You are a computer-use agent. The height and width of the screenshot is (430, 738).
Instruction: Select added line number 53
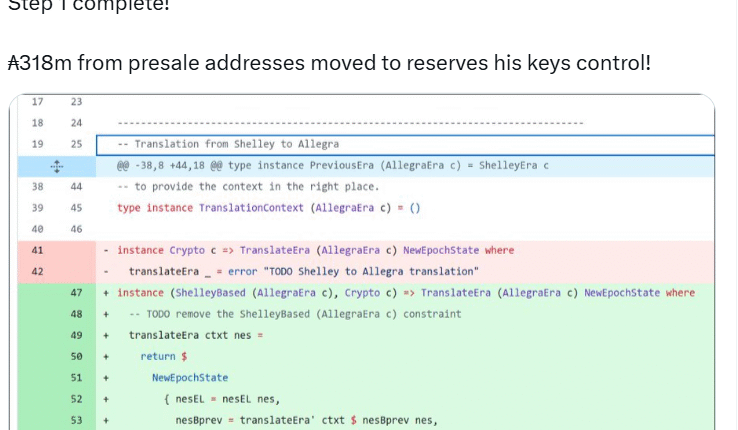click(76, 420)
